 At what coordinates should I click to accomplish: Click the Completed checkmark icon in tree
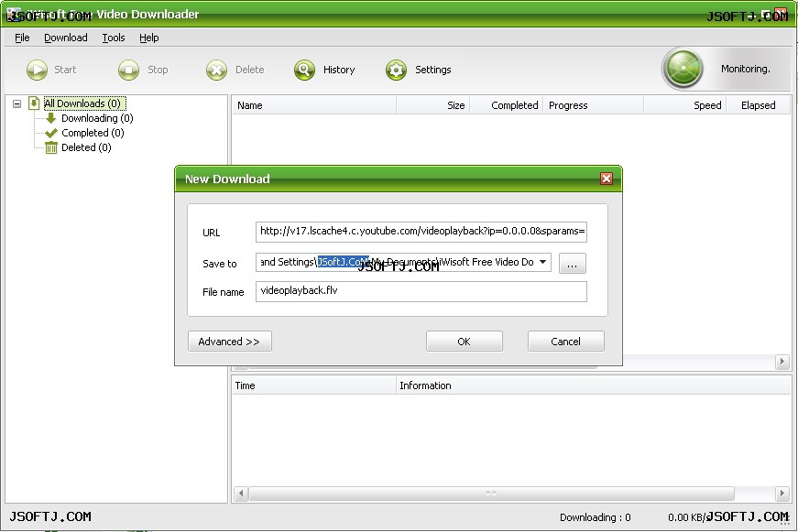pos(51,133)
